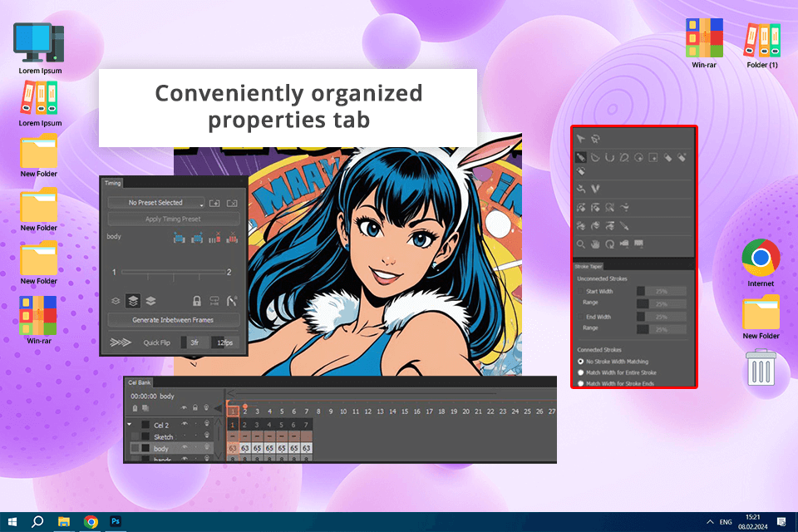Click the first blue add-frames icon beside body
798x532 pixels.
(x=180, y=237)
